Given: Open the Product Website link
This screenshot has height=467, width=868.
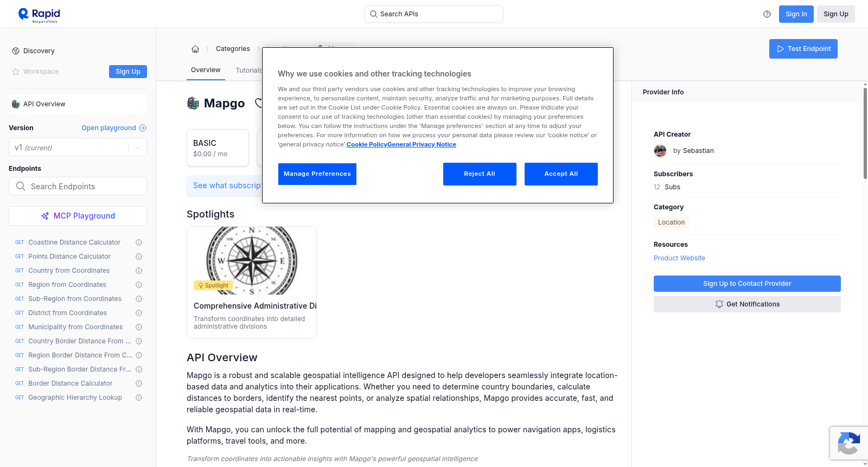Looking at the screenshot, I should pos(679,258).
